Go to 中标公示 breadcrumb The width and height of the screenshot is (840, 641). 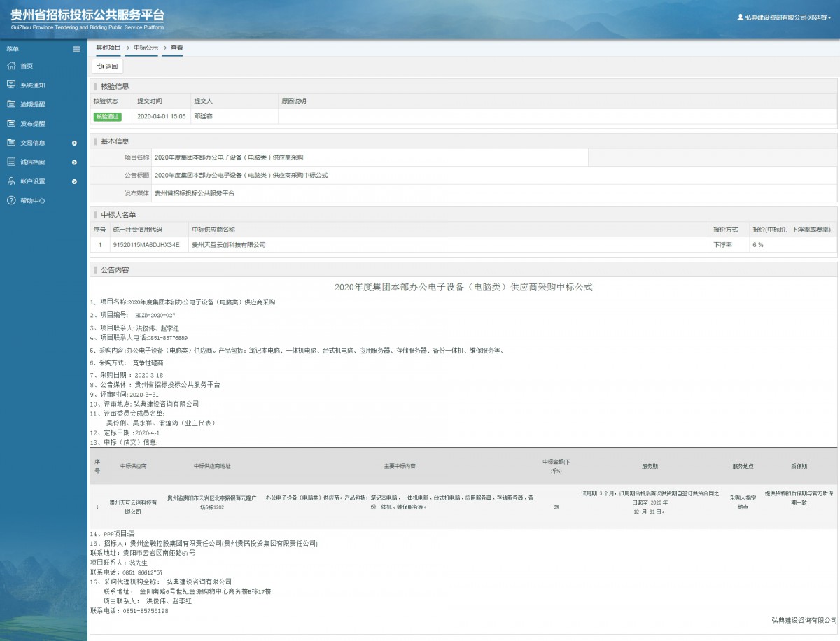click(x=146, y=48)
